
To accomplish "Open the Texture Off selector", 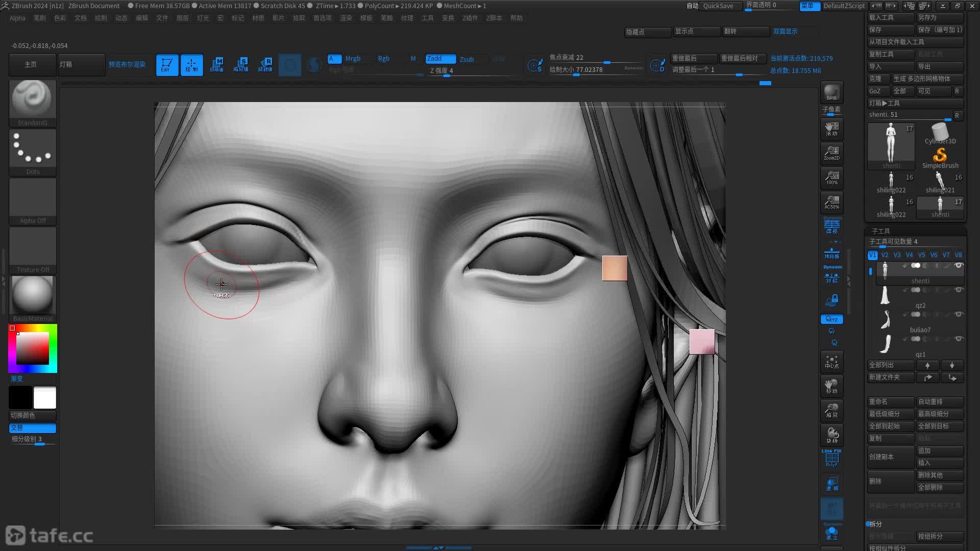I will (33, 250).
